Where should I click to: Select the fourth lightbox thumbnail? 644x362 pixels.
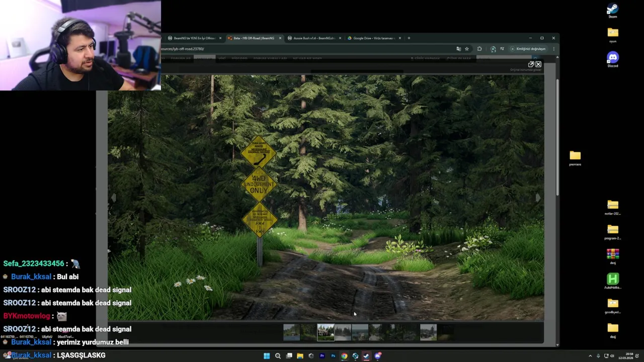click(343, 332)
